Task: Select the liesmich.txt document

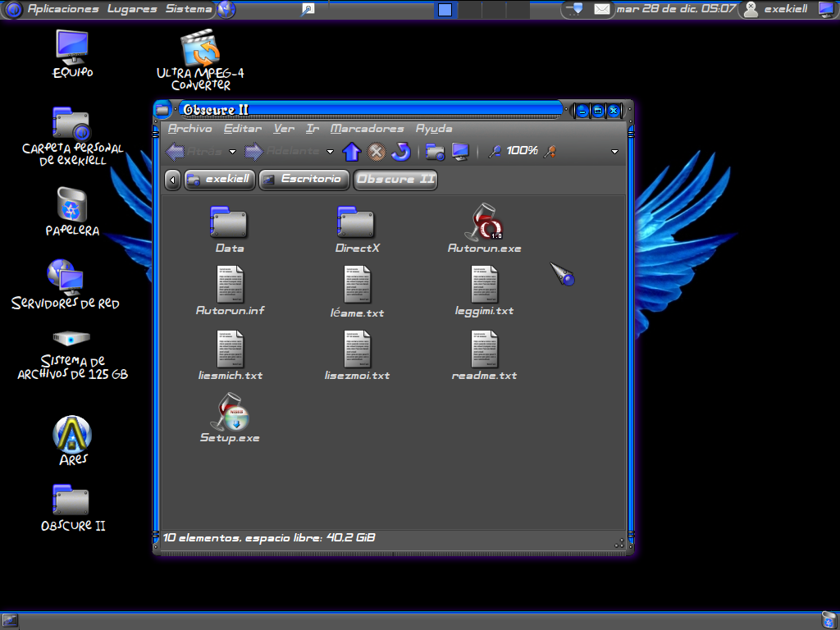Action: click(231, 356)
